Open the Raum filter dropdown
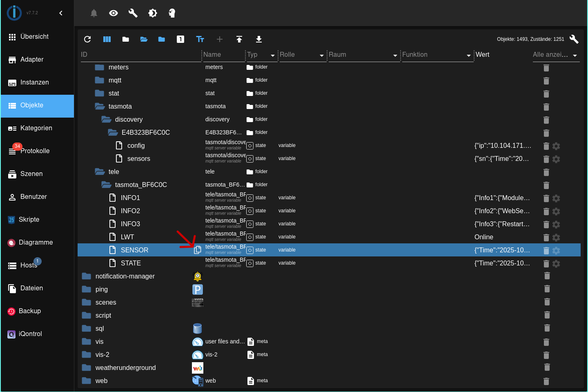 click(x=395, y=55)
